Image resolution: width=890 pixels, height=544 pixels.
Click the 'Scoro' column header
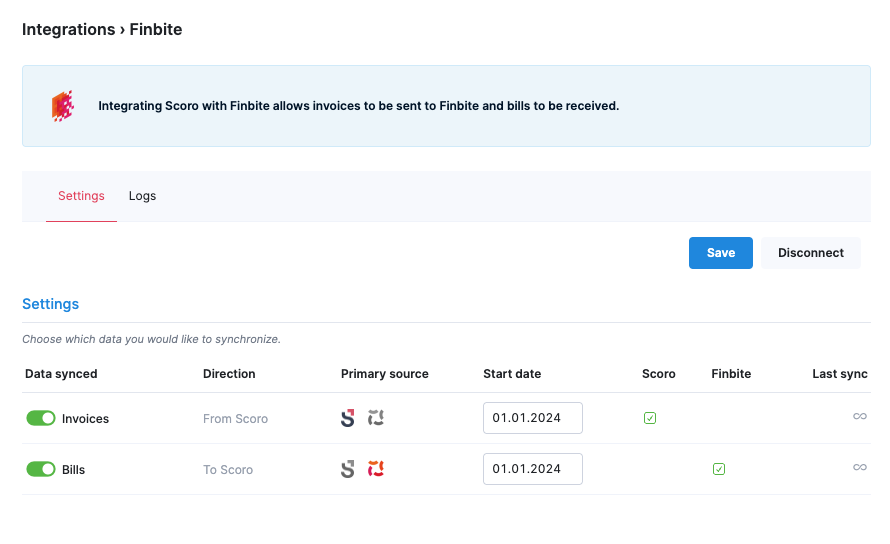[658, 374]
